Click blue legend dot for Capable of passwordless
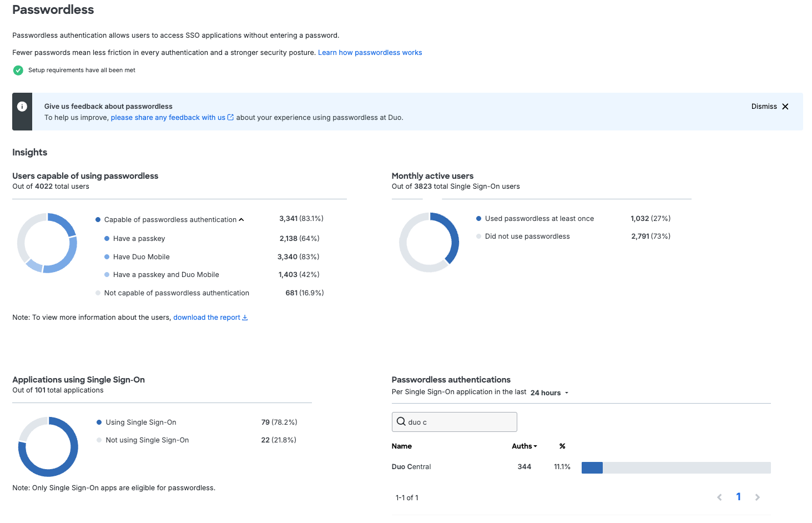The width and height of the screenshot is (812, 523). [x=98, y=220]
